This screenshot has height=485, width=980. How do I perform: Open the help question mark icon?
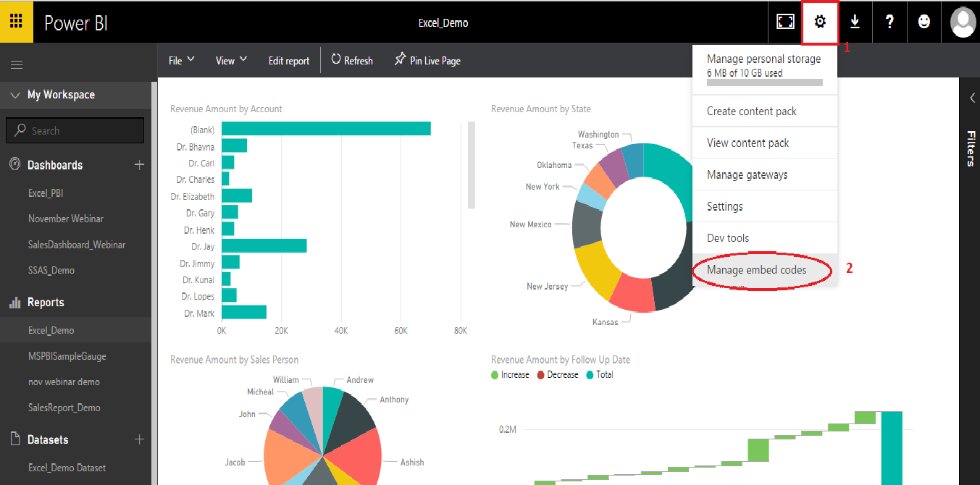pos(889,22)
